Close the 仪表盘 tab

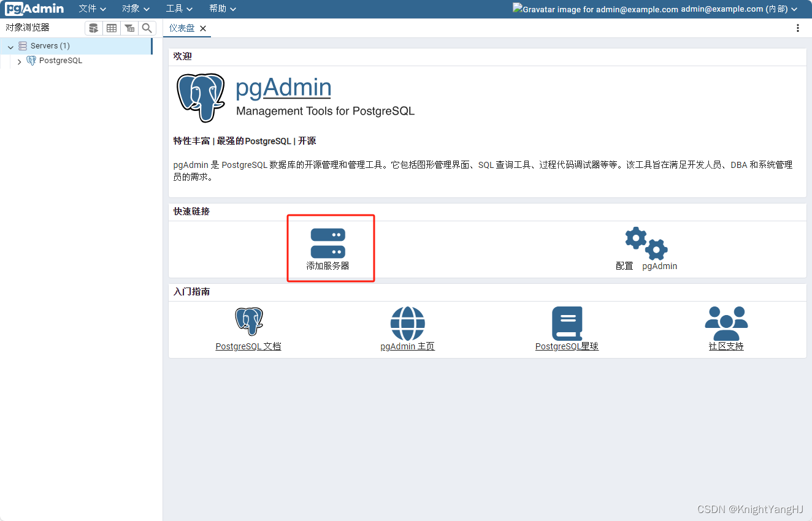coord(203,28)
